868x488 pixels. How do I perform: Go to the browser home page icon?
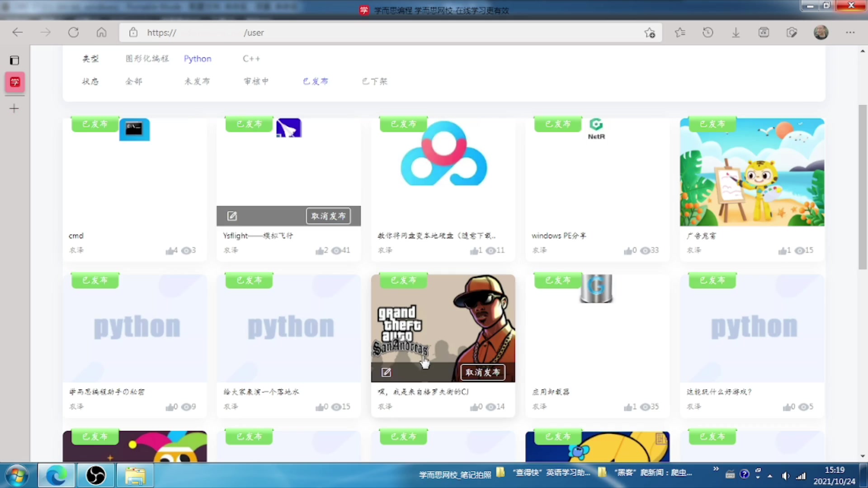pos(101,33)
